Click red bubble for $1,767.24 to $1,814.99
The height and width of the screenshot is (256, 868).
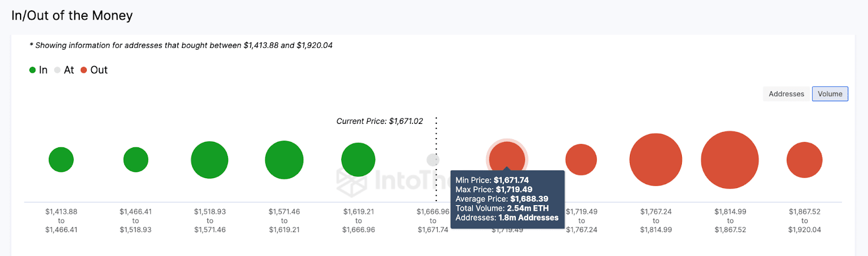coord(655,160)
